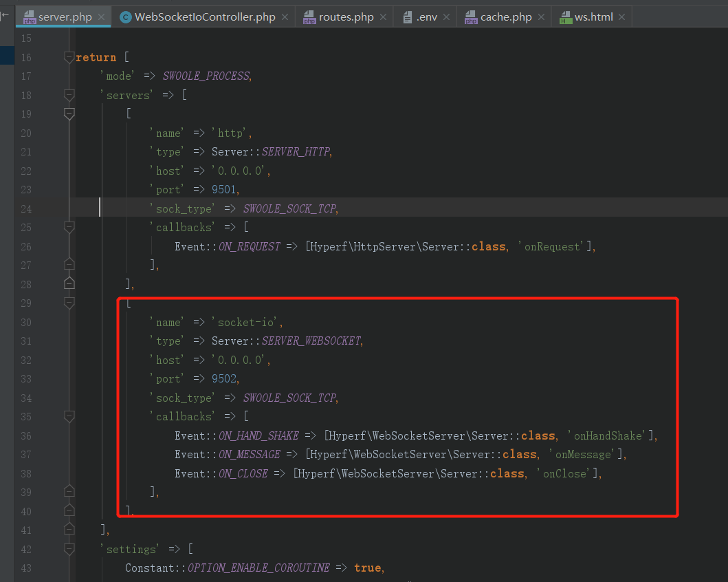
Task: Click the fold end marker at line 39
Action: coord(69,491)
